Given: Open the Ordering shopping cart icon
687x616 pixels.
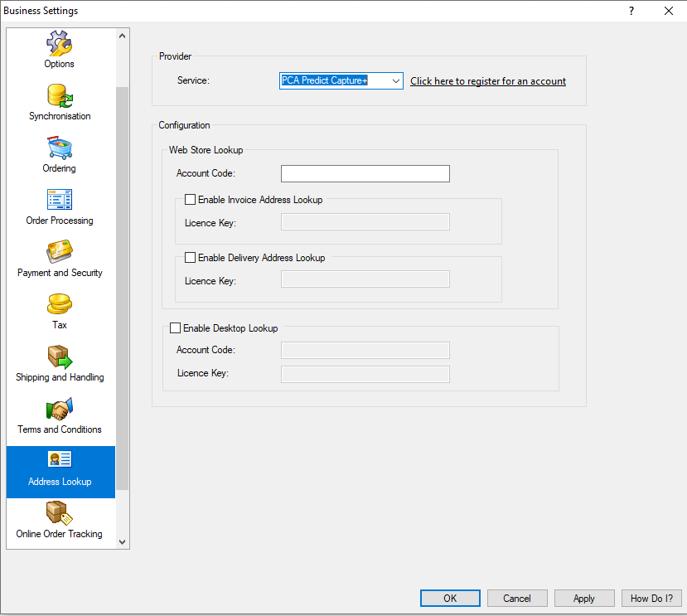Looking at the screenshot, I should [x=60, y=148].
